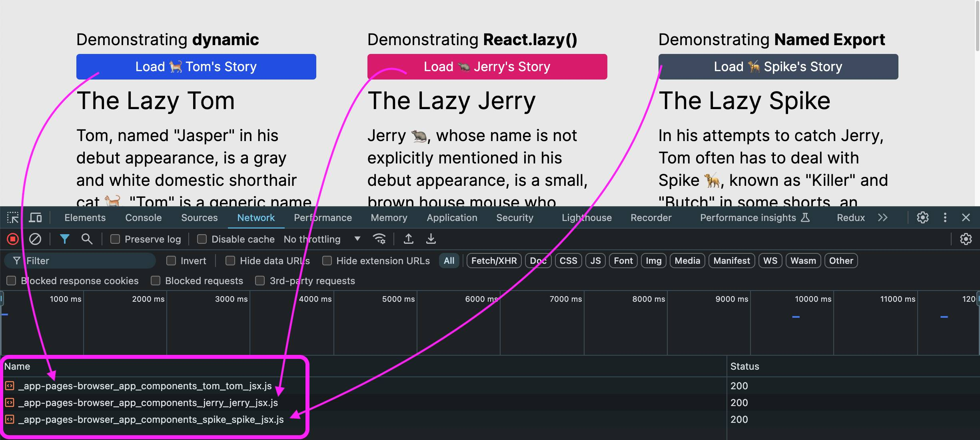The height and width of the screenshot is (440, 980).
Task: Filter requests by Media
Action: pos(687,261)
